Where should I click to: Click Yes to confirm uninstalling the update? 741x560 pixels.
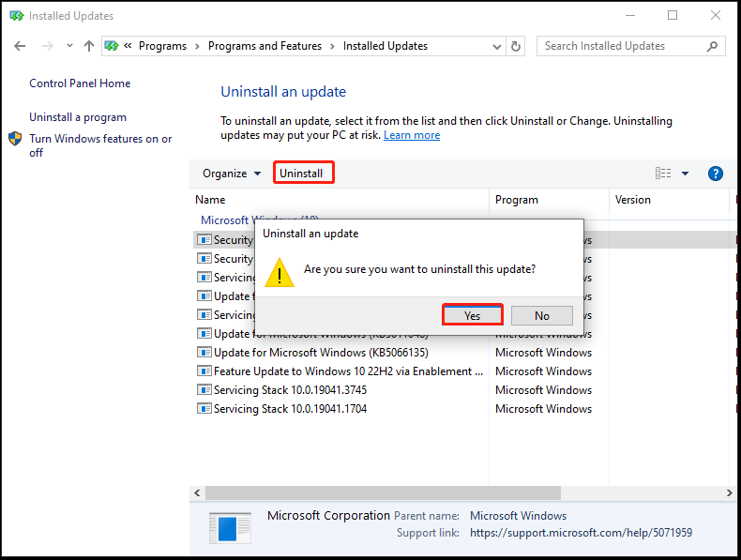pos(472,315)
